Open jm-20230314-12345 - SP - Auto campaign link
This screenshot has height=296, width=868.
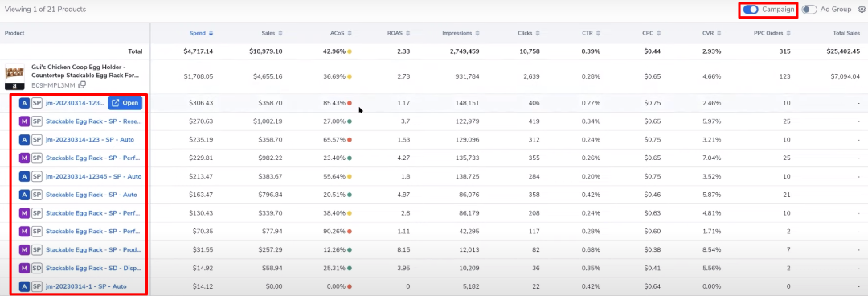[93, 176]
